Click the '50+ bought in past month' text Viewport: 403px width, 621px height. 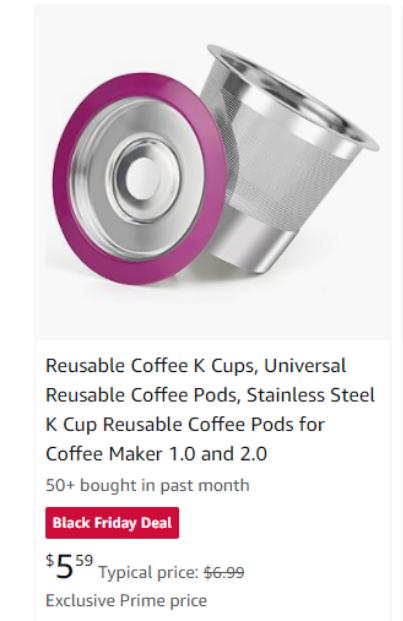point(147,485)
